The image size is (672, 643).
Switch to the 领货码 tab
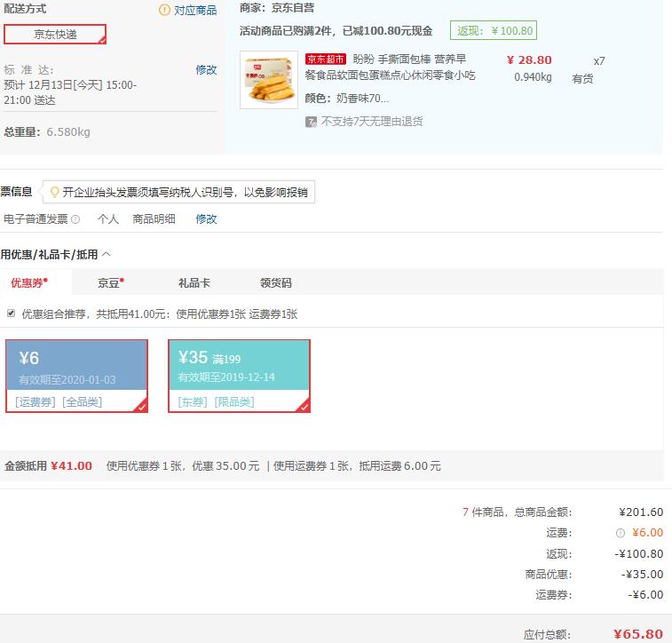pyautogui.click(x=275, y=283)
